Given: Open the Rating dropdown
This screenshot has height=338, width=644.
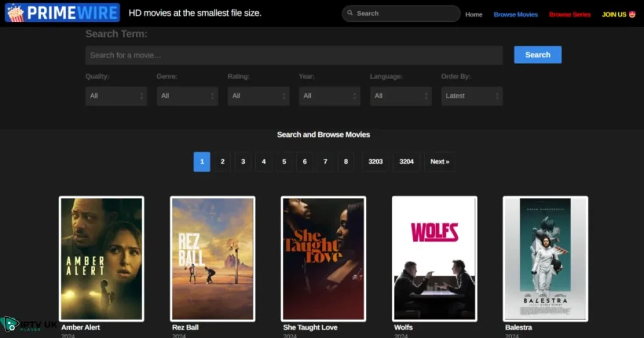Looking at the screenshot, I should tap(258, 96).
